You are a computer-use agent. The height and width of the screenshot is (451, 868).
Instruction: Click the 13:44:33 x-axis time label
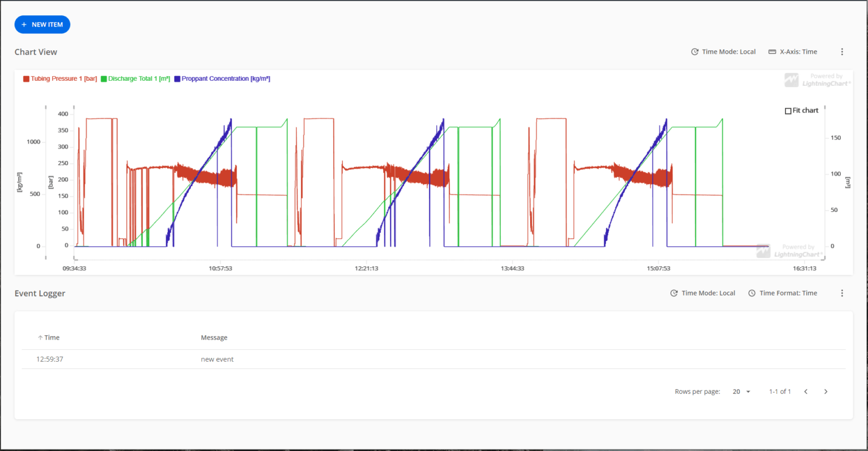click(513, 268)
